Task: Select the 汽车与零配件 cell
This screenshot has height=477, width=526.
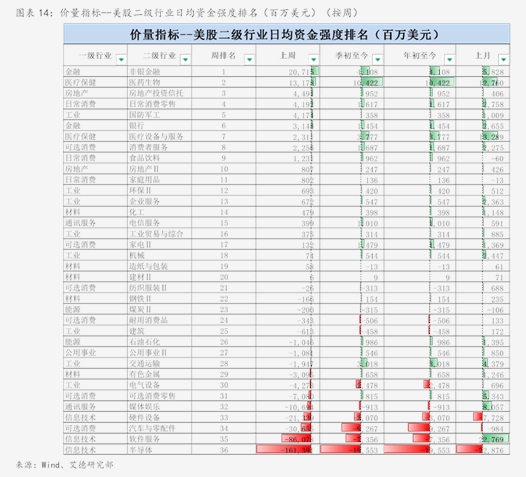Action: pos(160,428)
